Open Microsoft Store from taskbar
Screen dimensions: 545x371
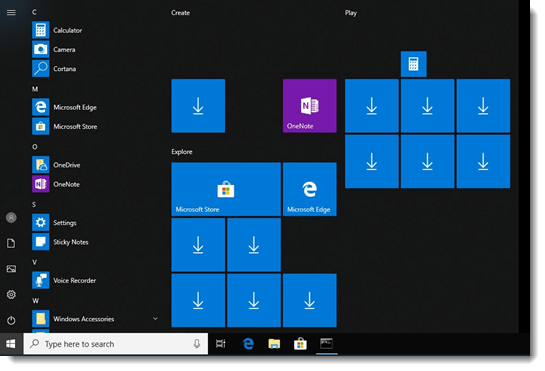(300, 344)
